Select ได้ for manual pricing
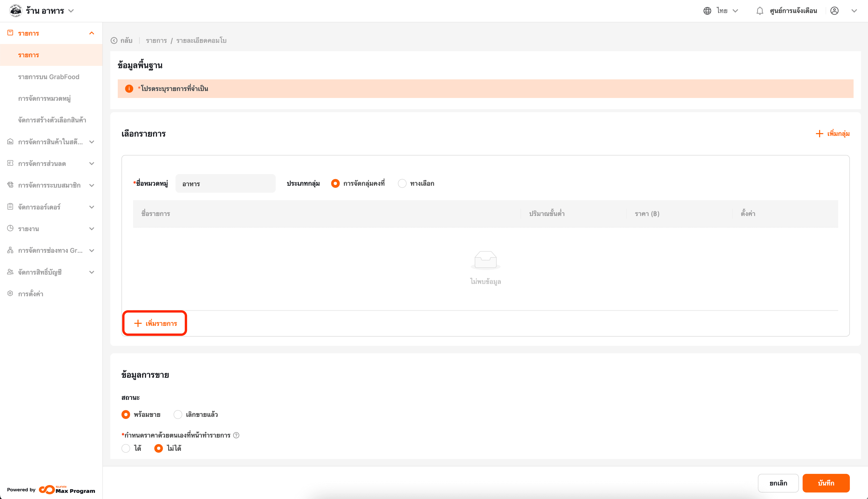The height and width of the screenshot is (499, 868). pyautogui.click(x=126, y=448)
